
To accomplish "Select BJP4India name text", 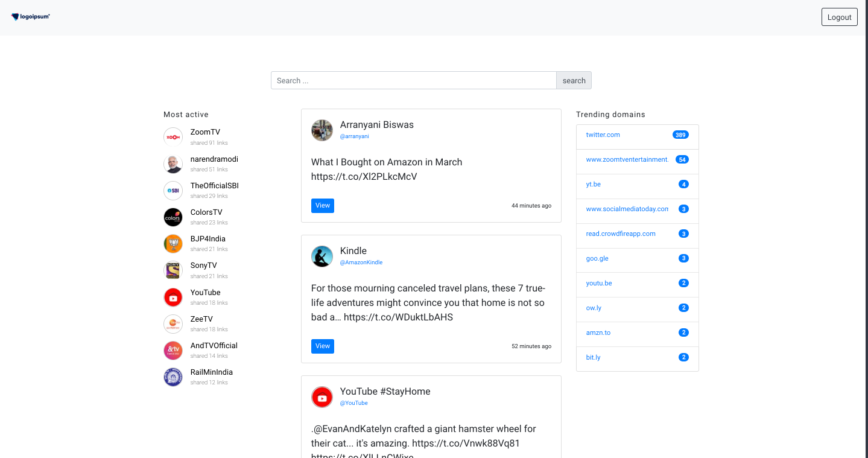I will click(x=208, y=239).
